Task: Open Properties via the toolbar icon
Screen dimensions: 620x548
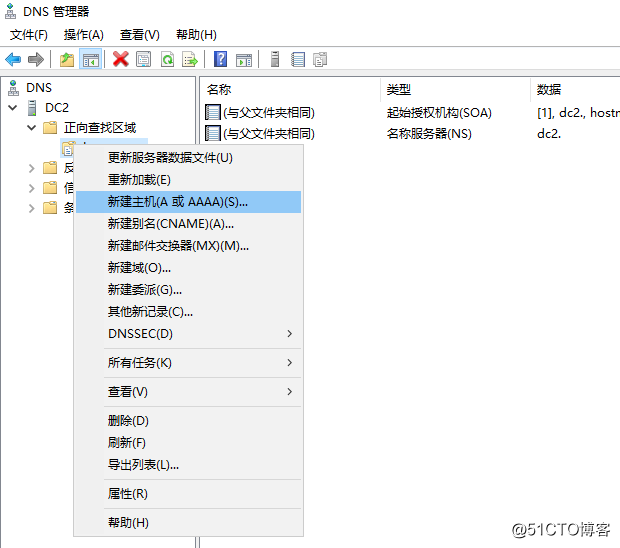Action: click(x=144, y=60)
